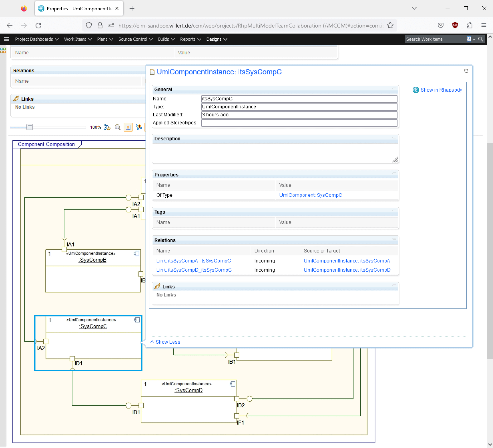Select the fit-diagram-to-window magnifier icon
This screenshot has width=493, height=448.
(118, 127)
